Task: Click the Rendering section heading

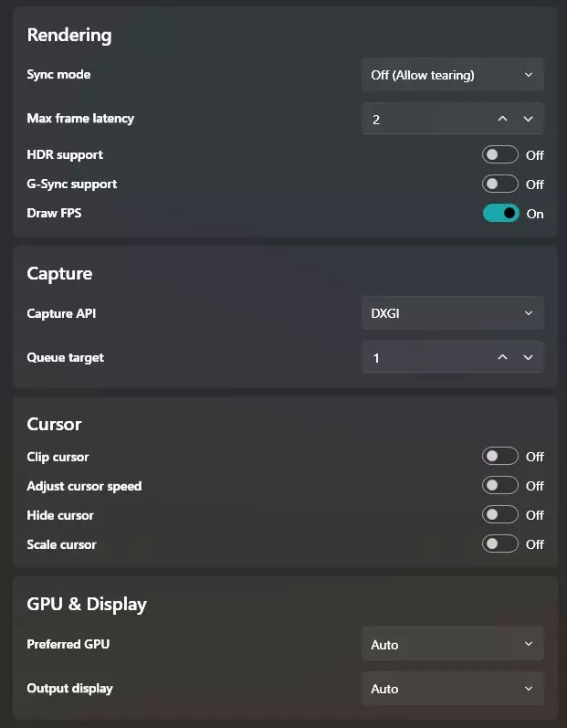Action: (69, 36)
